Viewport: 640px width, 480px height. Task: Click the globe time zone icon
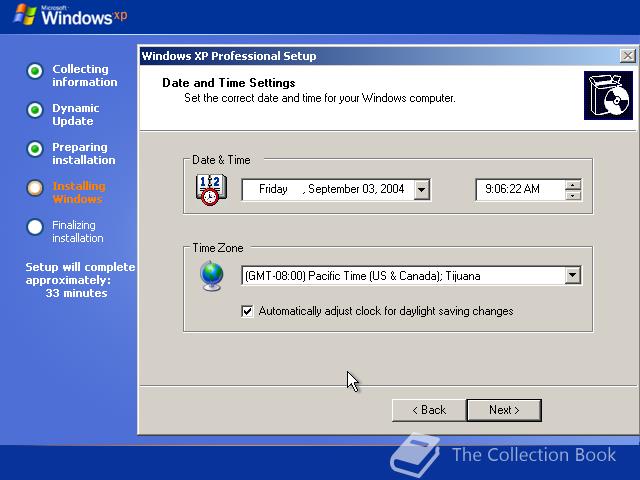(212, 276)
